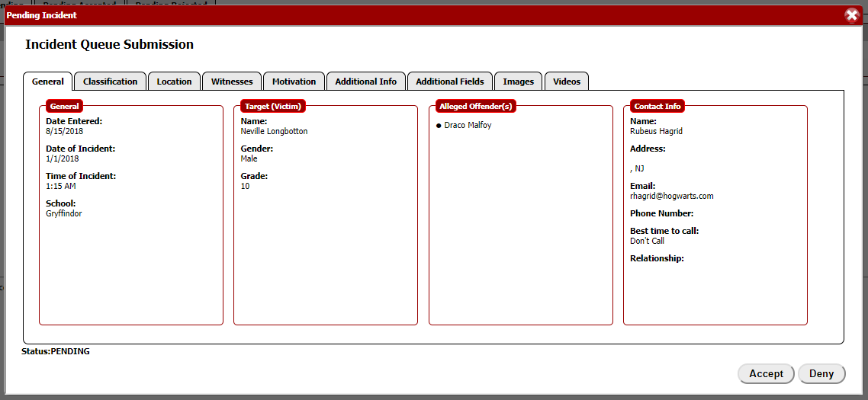The image size is (868, 400).
Task: Click the date entered 8/15/2018
Action: (x=65, y=131)
